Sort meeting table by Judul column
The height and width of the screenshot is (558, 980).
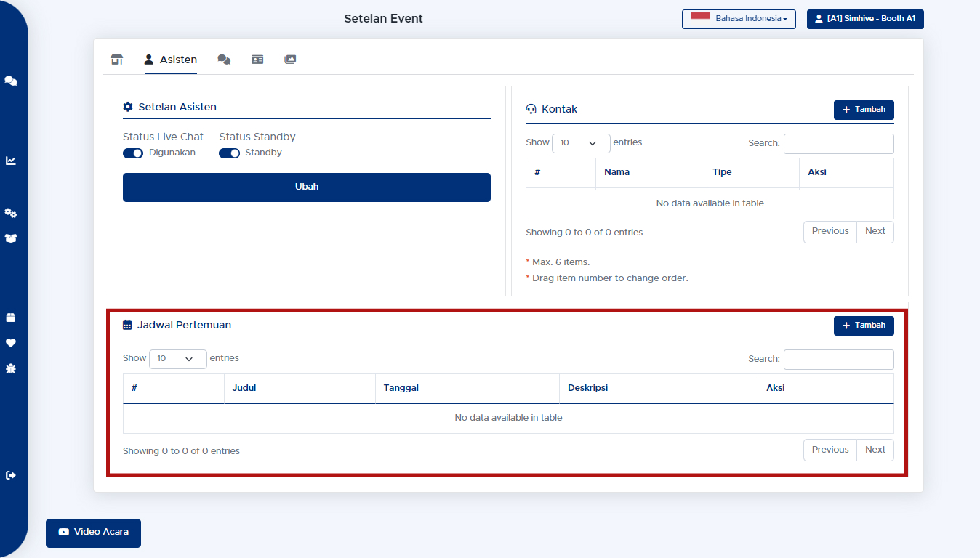300,389
